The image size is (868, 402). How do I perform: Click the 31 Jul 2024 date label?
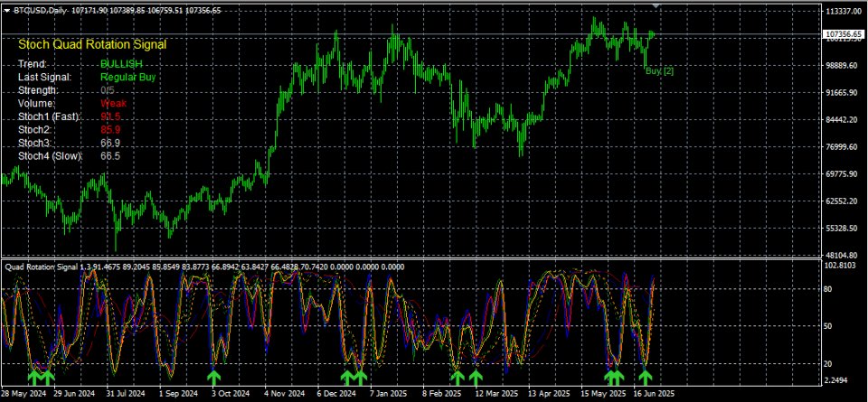click(125, 394)
